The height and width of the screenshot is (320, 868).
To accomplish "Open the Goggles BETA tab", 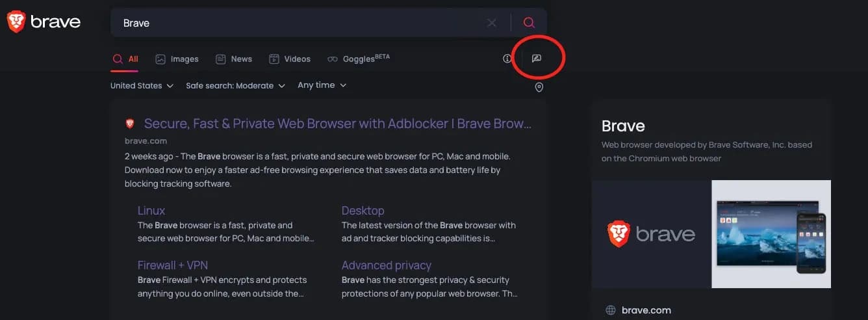I will coord(359,59).
